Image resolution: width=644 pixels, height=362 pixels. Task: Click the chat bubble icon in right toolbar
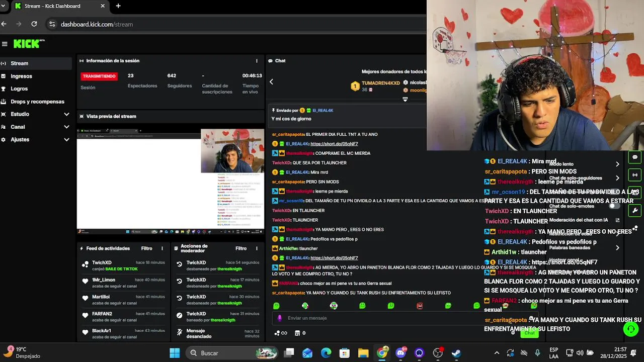(635, 157)
